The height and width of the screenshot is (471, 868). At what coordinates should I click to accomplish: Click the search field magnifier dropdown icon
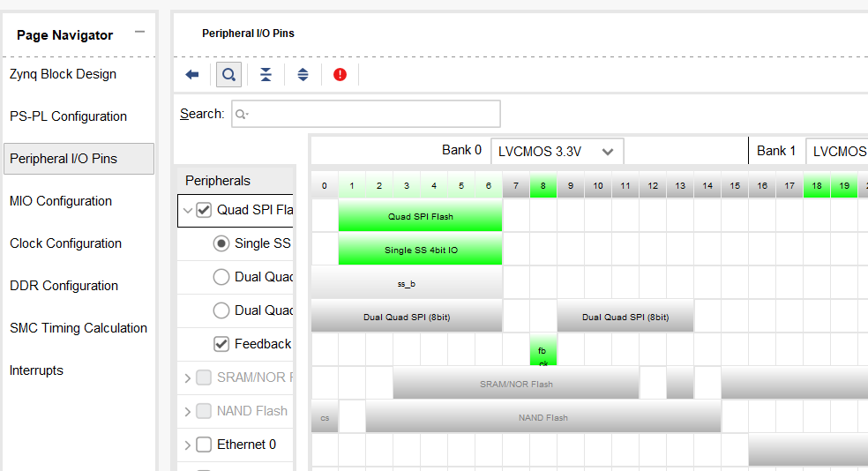pyautogui.click(x=242, y=115)
